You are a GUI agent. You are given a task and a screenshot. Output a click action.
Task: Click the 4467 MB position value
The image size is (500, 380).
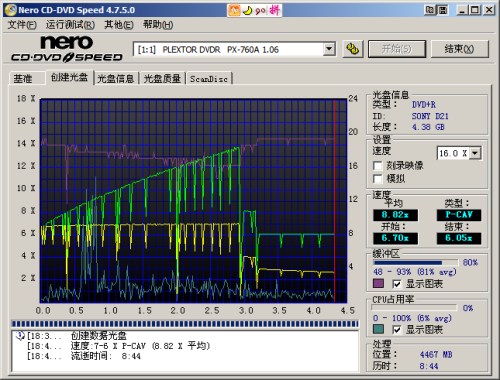436,355
